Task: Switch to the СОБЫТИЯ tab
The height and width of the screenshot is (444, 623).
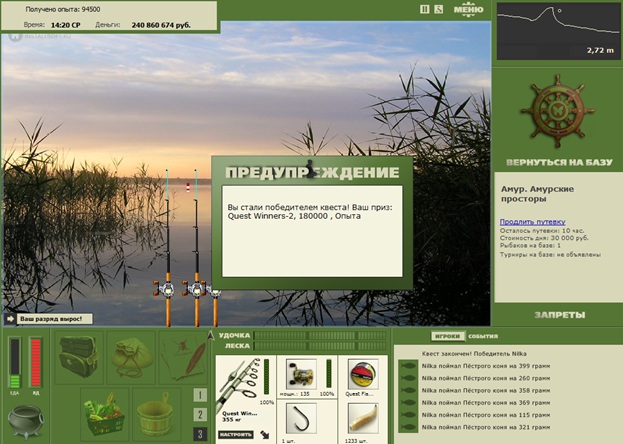Action: pos(483,336)
